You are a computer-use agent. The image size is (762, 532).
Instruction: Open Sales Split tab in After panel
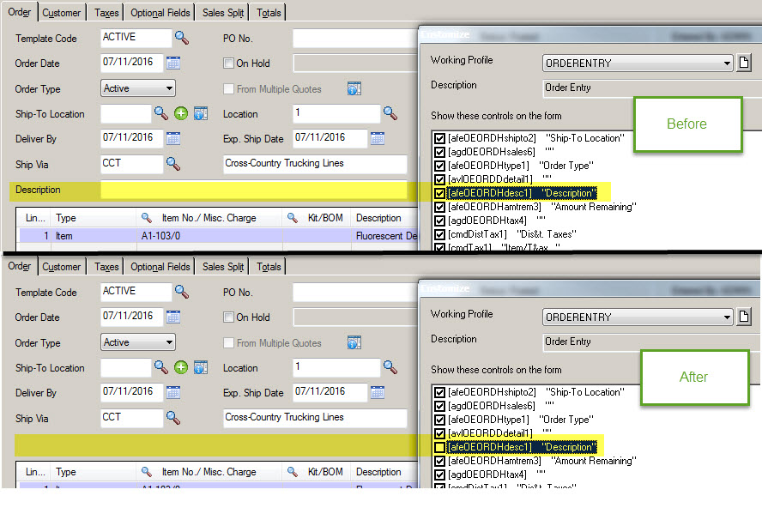(x=223, y=267)
